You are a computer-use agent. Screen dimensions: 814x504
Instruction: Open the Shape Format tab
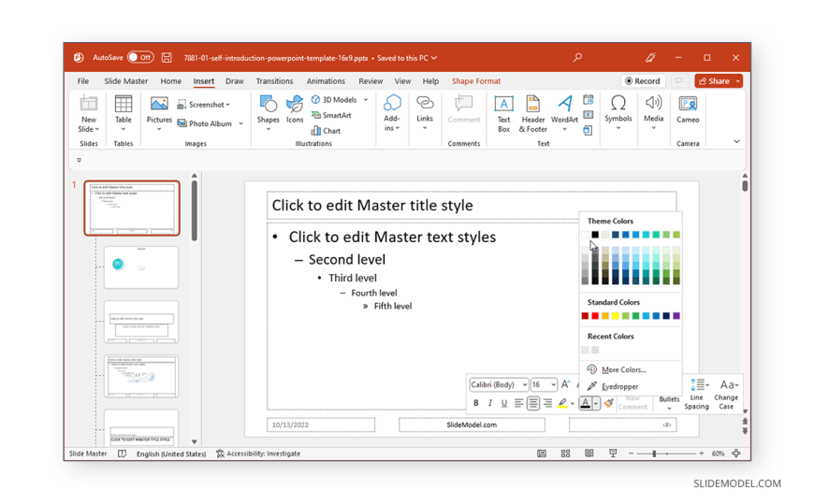475,81
